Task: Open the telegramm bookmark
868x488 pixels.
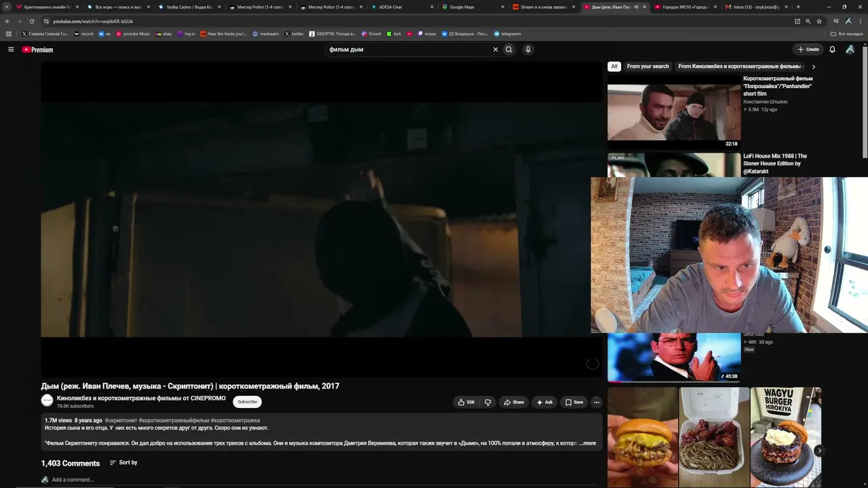Action: click(x=507, y=33)
